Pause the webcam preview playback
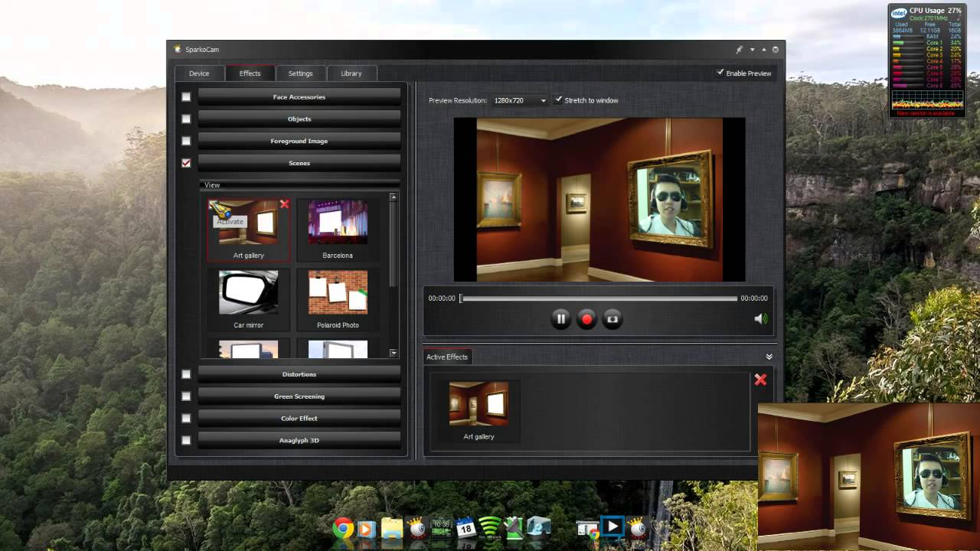The image size is (980, 551). [x=560, y=319]
